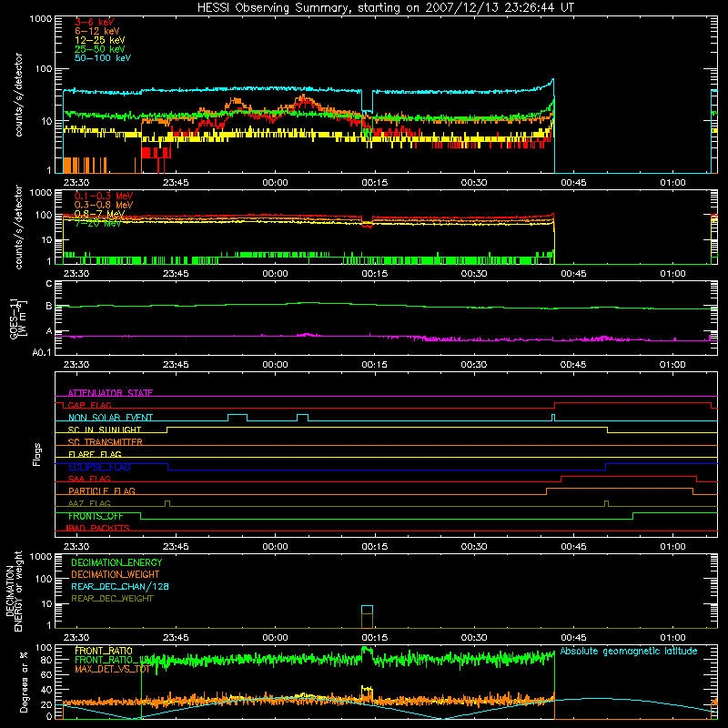Click the SAA_FLAG label
Screen dimensions: 728x728
(x=89, y=479)
